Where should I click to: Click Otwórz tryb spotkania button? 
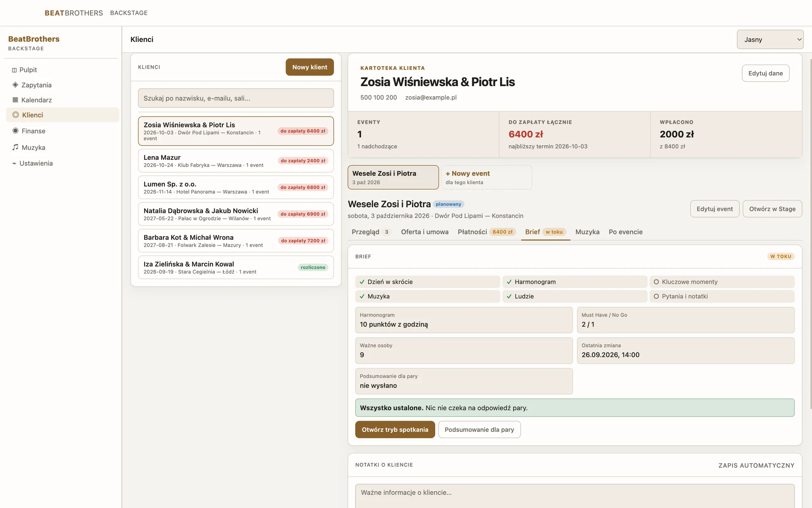[395, 430]
